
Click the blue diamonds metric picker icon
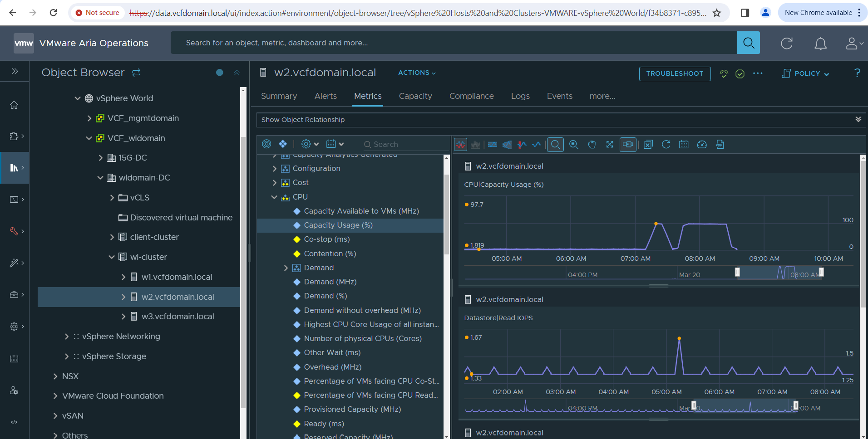pyautogui.click(x=283, y=144)
